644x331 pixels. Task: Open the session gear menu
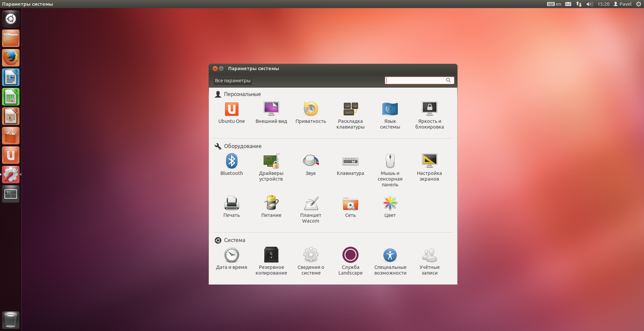coord(639,4)
